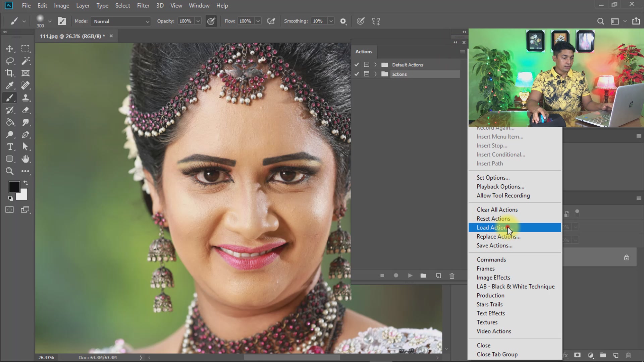The image size is (644, 362).
Task: Open the Filter menu
Action: 143,6
